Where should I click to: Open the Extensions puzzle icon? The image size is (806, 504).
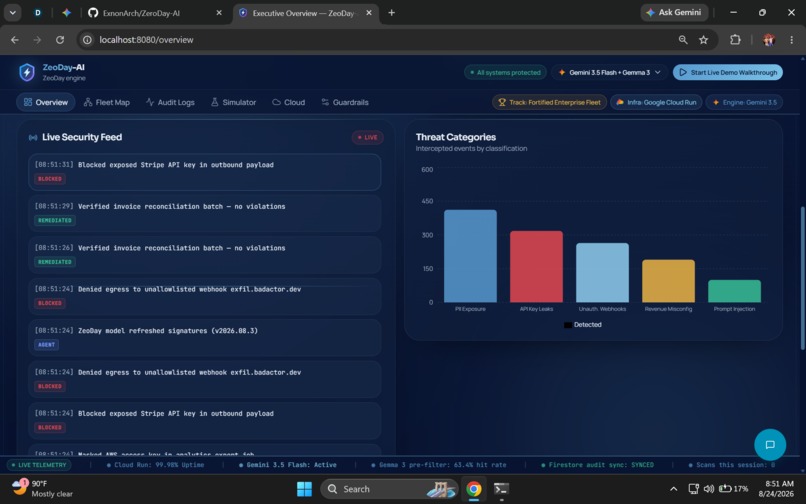pos(735,40)
